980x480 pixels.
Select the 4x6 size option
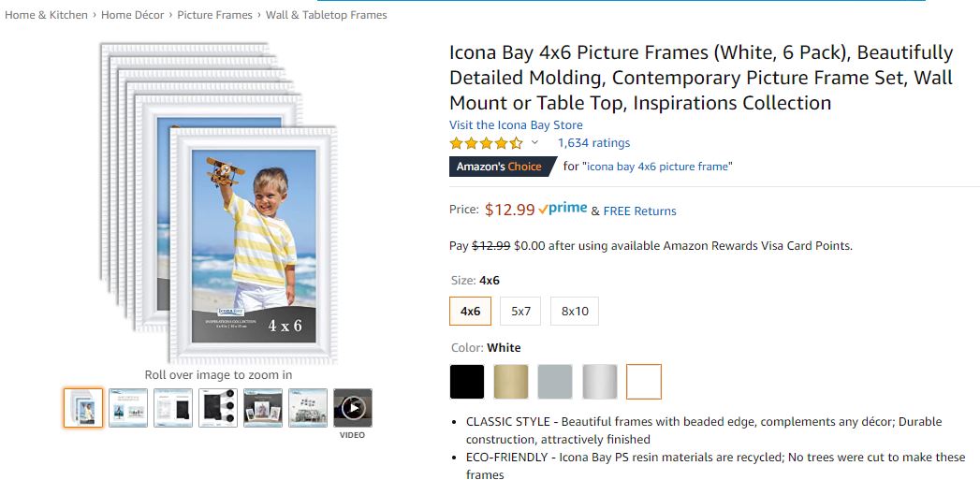[470, 311]
